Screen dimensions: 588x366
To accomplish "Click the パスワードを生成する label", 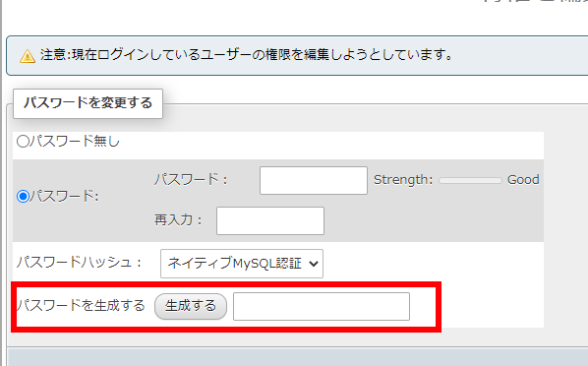I will point(81,306).
